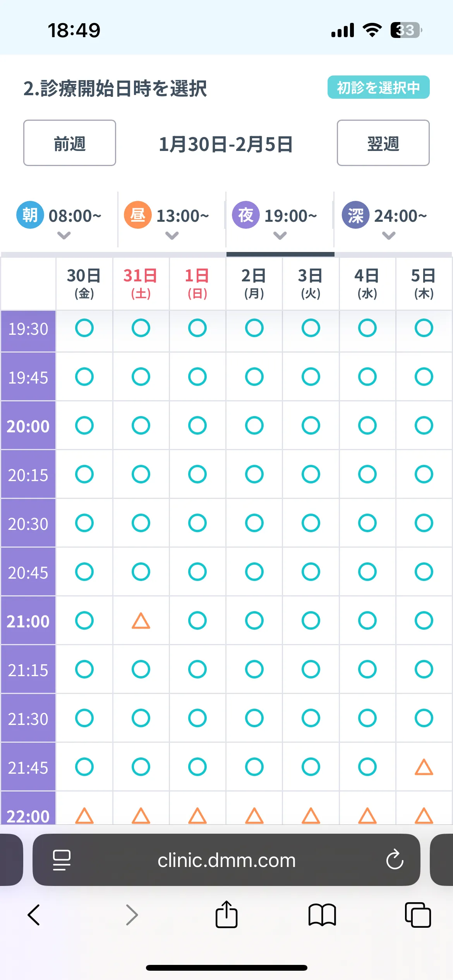Open the Safari tabs overview icon
The image size is (453, 980).
coord(417,915)
